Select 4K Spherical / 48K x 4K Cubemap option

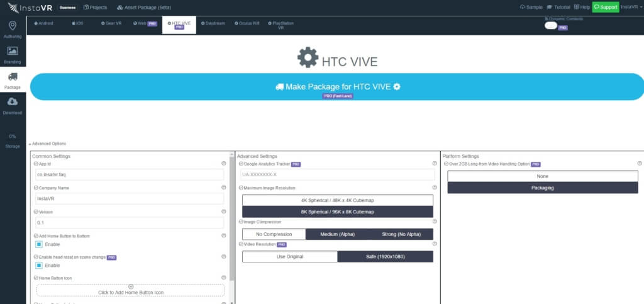pos(338,200)
